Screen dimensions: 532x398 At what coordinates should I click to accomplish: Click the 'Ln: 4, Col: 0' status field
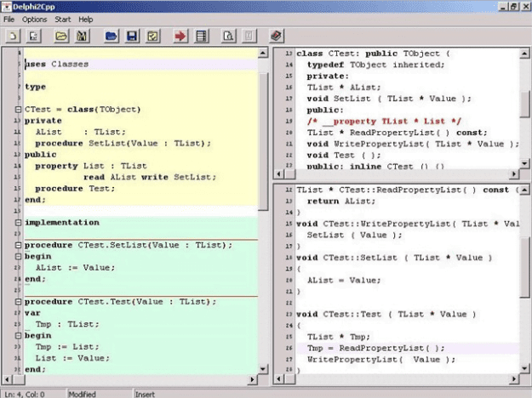25,395
